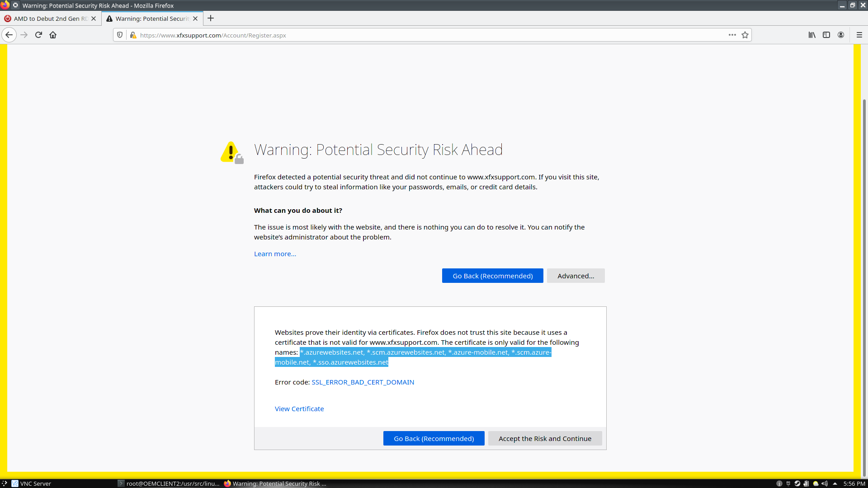Click the home button icon
This screenshot has width=868, height=488.
pos(52,34)
